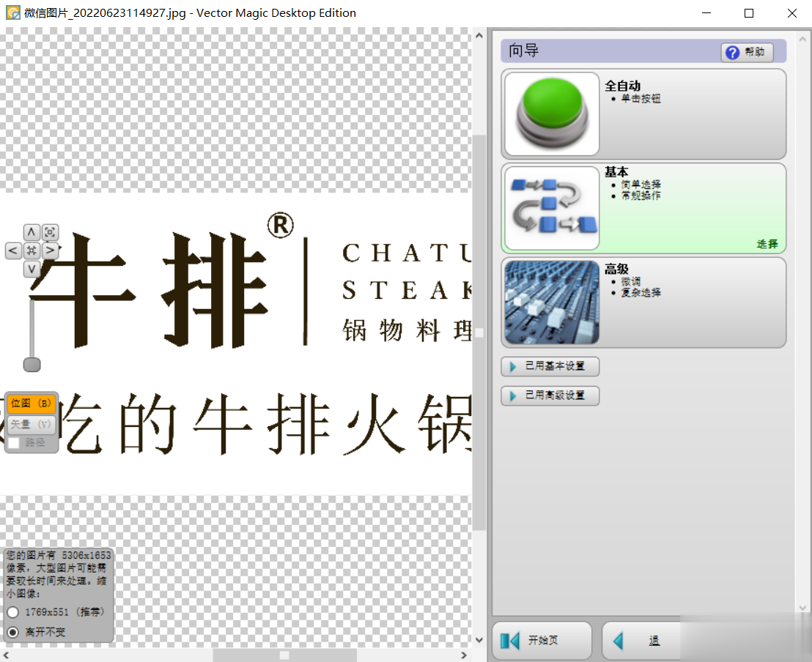The image size is (812, 662).
Task: Select the Advanced (高级) mixer icon
Action: coord(552,302)
